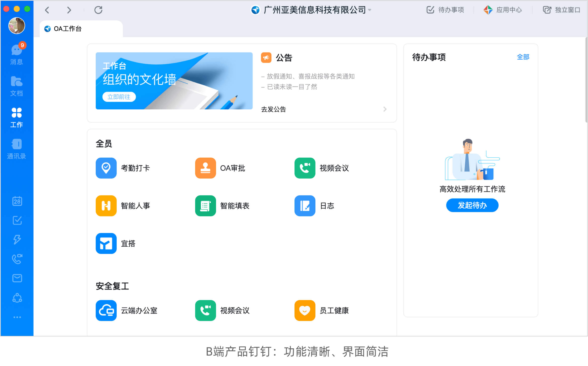Open the 宜搭 app icon

(106, 243)
